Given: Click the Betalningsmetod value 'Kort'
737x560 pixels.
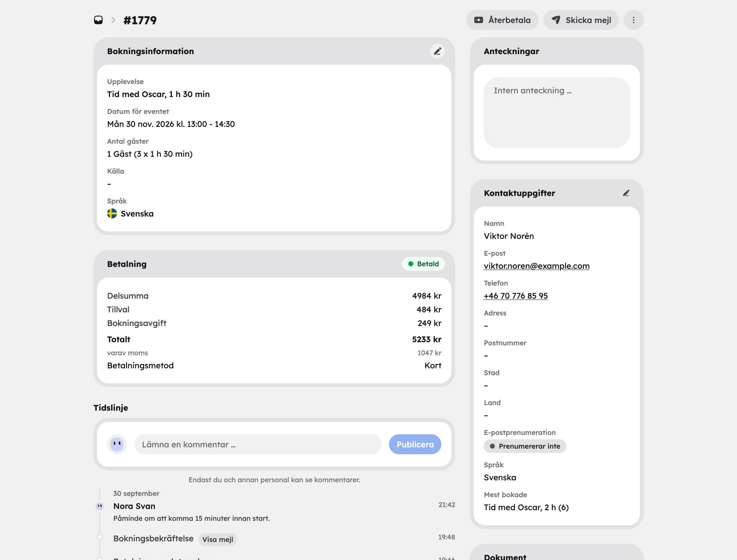Looking at the screenshot, I should (x=433, y=365).
